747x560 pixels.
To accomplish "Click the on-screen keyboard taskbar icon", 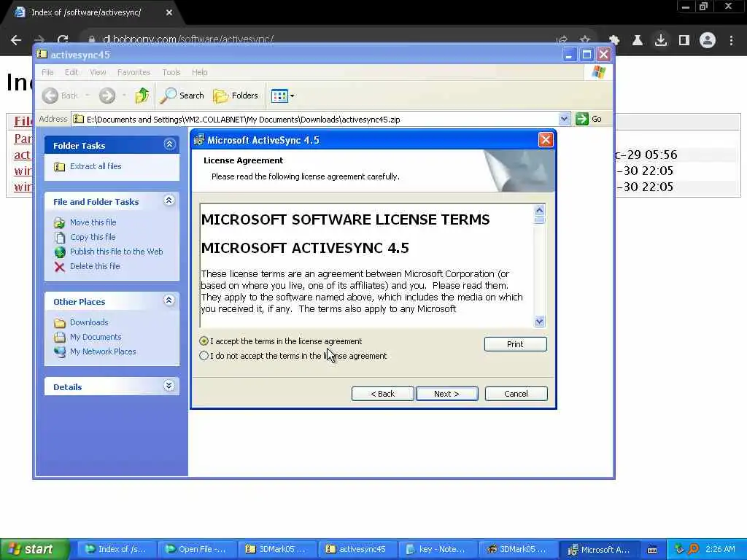I will (x=652, y=550).
